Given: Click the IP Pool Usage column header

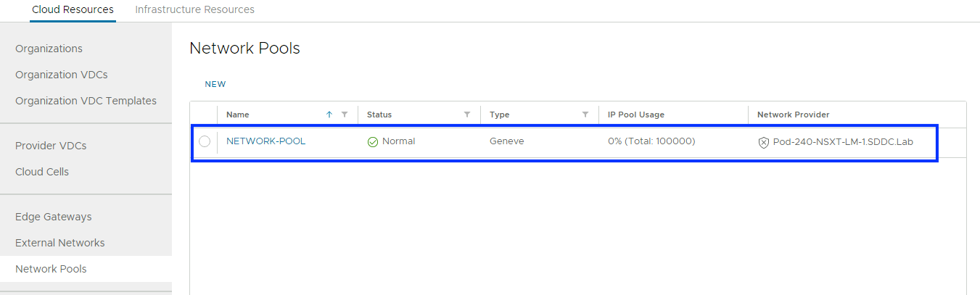Looking at the screenshot, I should click(635, 115).
